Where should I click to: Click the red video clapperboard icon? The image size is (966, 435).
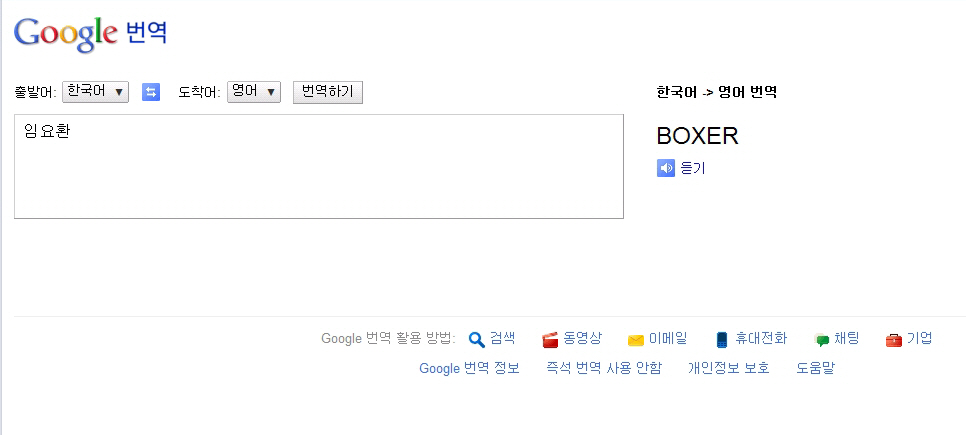(550, 339)
